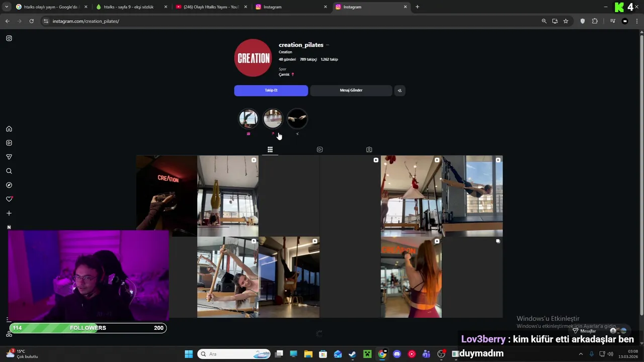Image resolution: width=644 pixels, height=362 pixels.
Task: Open the browser profile avatar
Action: click(x=625, y=21)
